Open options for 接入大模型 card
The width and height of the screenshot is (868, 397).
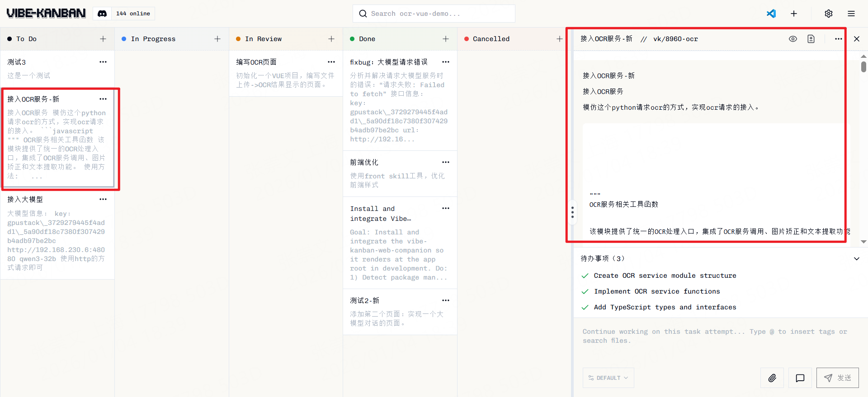103,199
